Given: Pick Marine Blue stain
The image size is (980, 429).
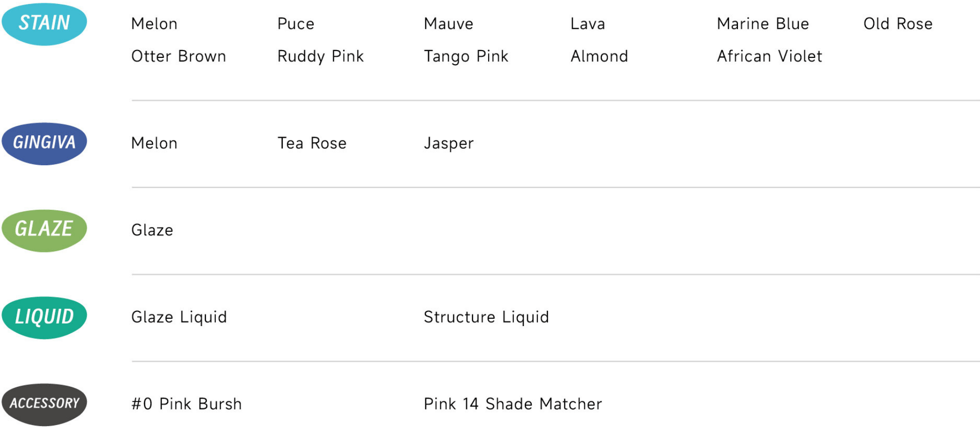Looking at the screenshot, I should [763, 24].
